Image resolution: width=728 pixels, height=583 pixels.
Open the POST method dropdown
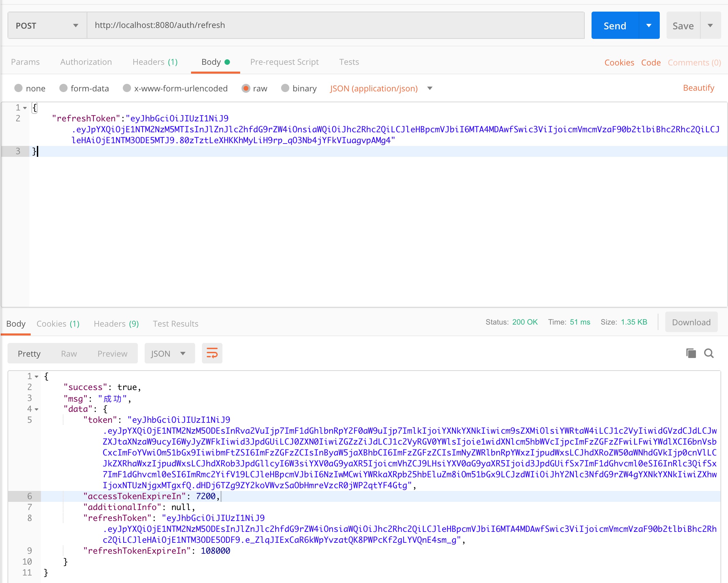[x=76, y=25]
